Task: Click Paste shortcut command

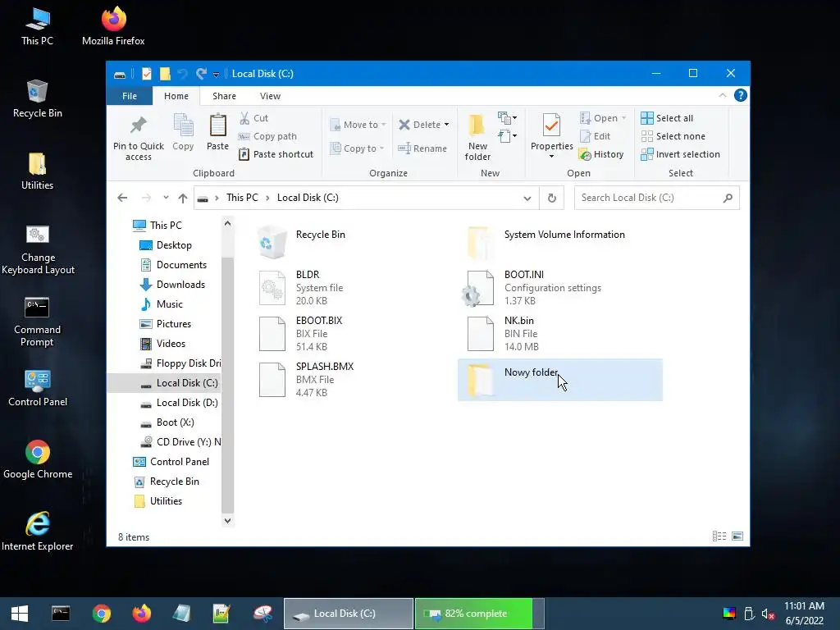Action: click(276, 154)
